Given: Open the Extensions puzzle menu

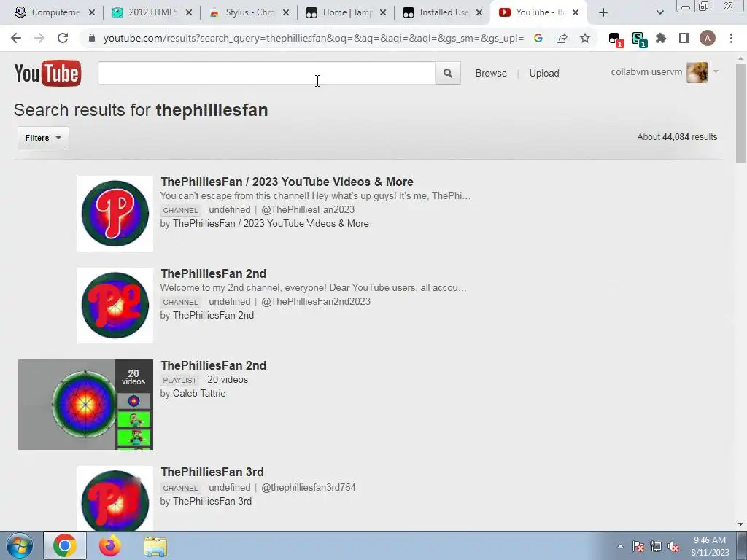Looking at the screenshot, I should 661,38.
